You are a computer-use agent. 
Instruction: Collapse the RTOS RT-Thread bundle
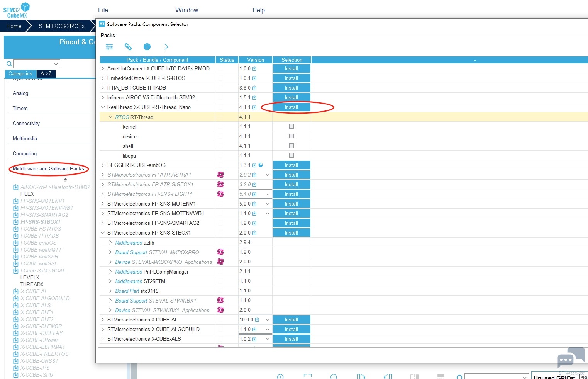[x=110, y=117]
